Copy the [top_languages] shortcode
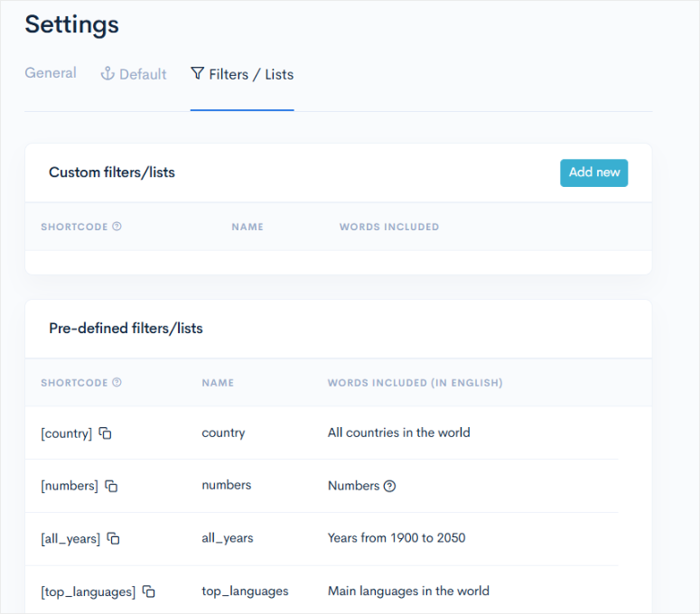 tap(149, 591)
